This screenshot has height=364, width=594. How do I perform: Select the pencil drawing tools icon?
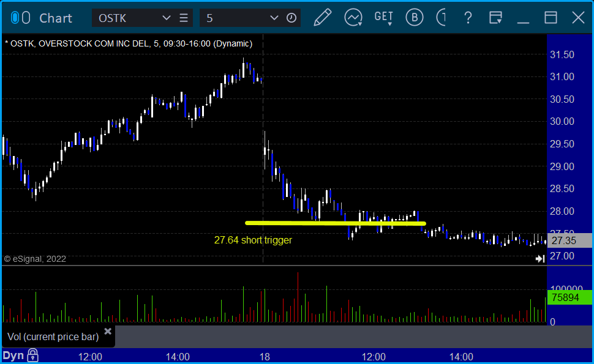(x=322, y=17)
